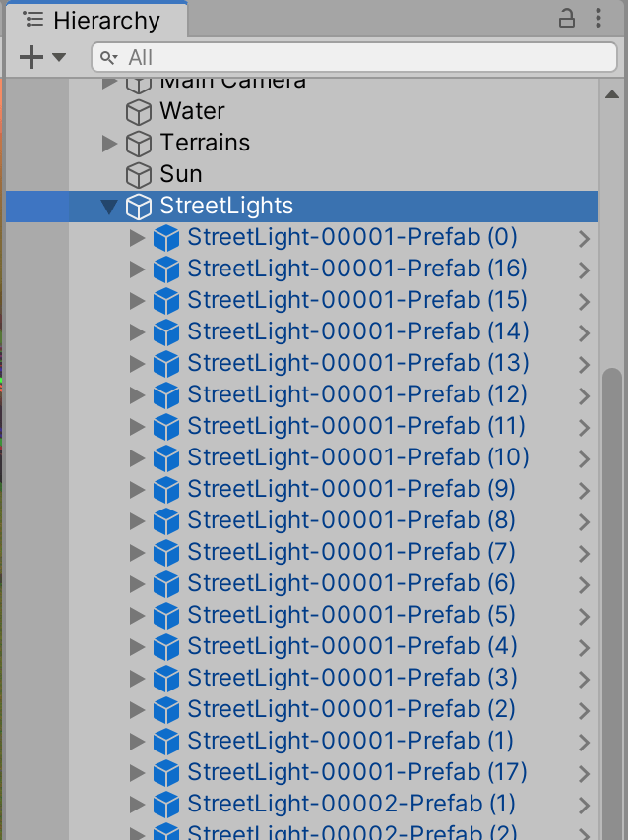Open the plus create-object dropdown

point(41,57)
